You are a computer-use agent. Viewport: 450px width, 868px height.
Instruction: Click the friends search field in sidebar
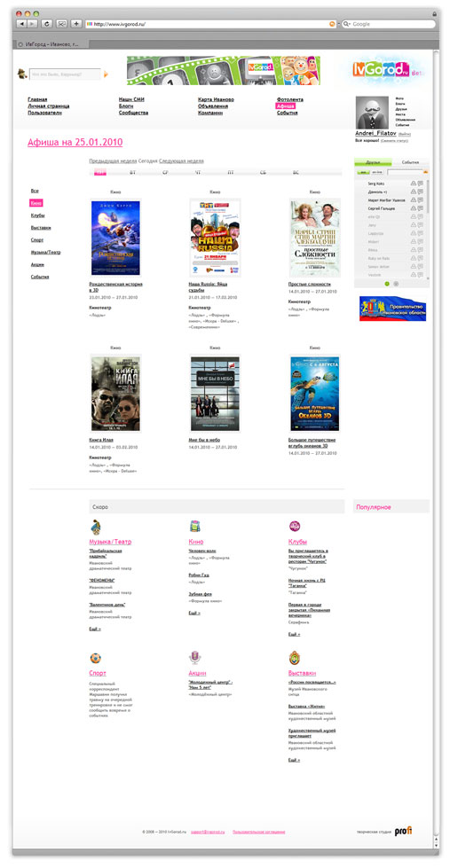point(406,173)
